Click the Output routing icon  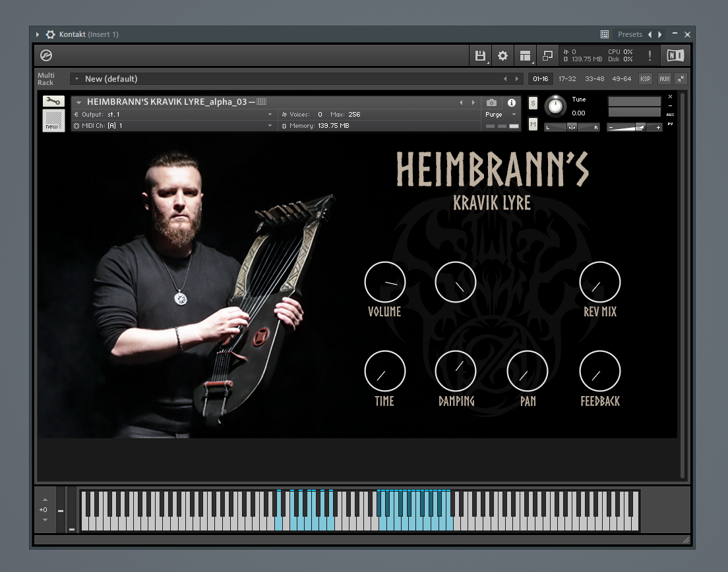[x=76, y=115]
